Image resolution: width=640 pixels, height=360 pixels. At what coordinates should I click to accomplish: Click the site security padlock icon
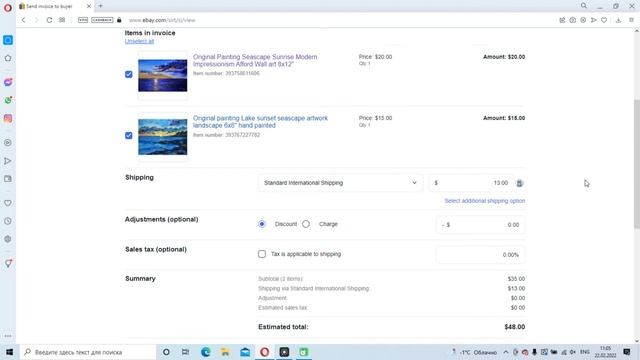click(119, 20)
